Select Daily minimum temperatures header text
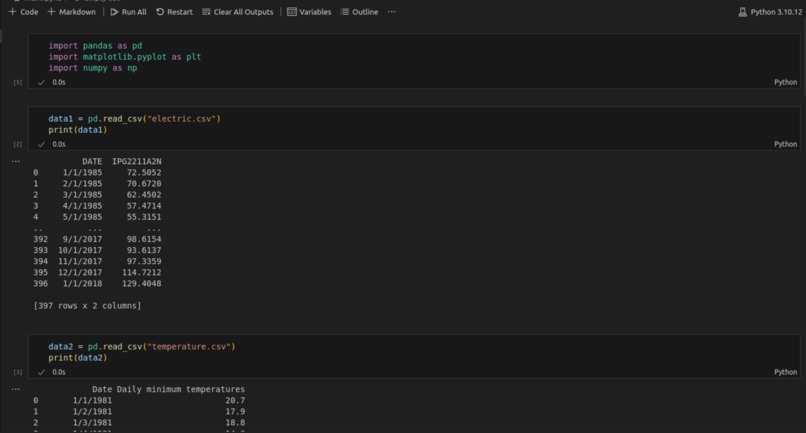This screenshot has height=433, width=806. 181,389
